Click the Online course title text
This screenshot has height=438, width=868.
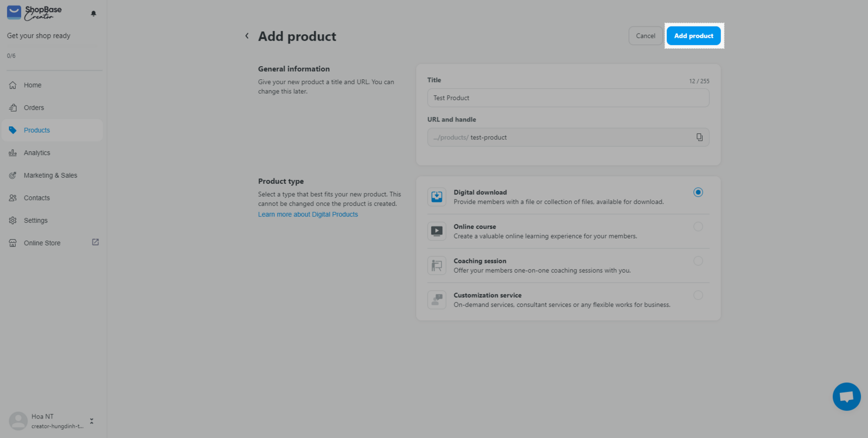coord(475,227)
